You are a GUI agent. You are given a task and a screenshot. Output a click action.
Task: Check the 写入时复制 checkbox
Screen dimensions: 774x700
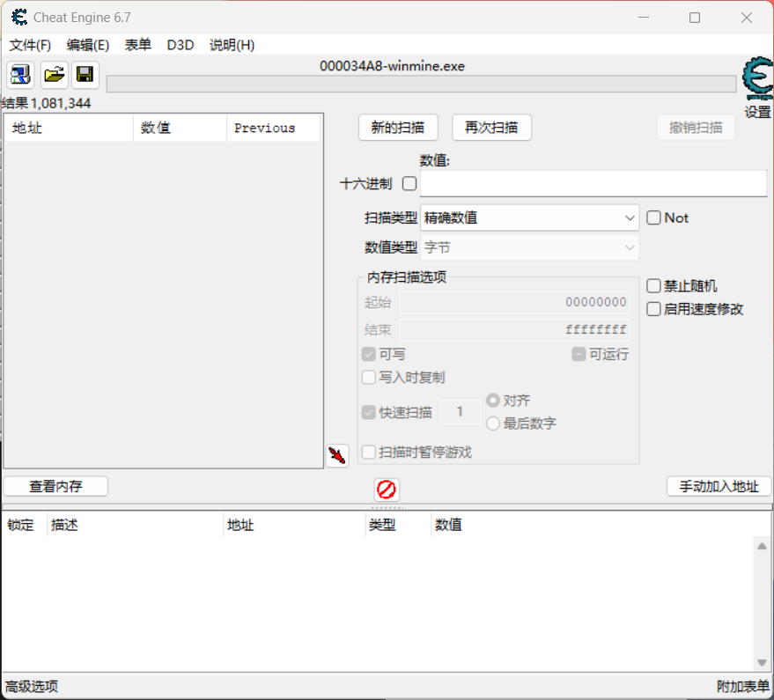coord(369,377)
